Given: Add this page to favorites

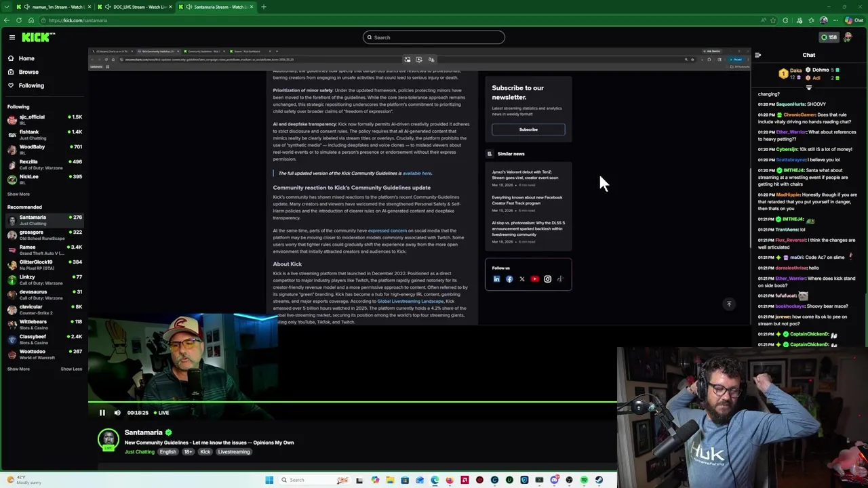Looking at the screenshot, I should [773, 20].
